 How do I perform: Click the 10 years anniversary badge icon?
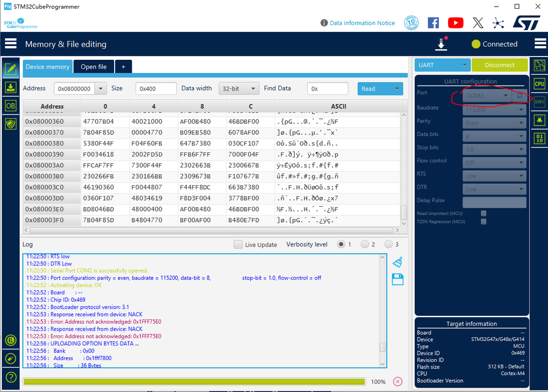click(411, 23)
